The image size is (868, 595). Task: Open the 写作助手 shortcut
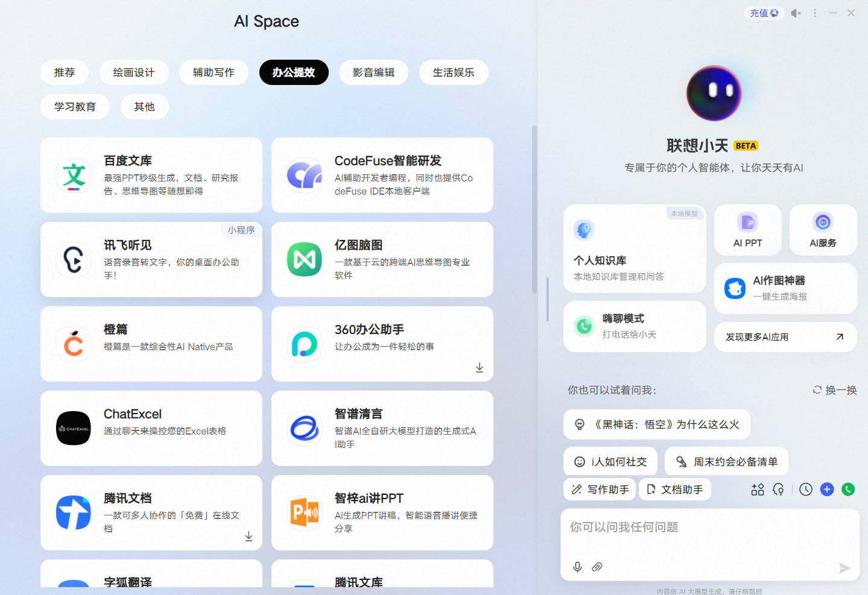(600, 490)
